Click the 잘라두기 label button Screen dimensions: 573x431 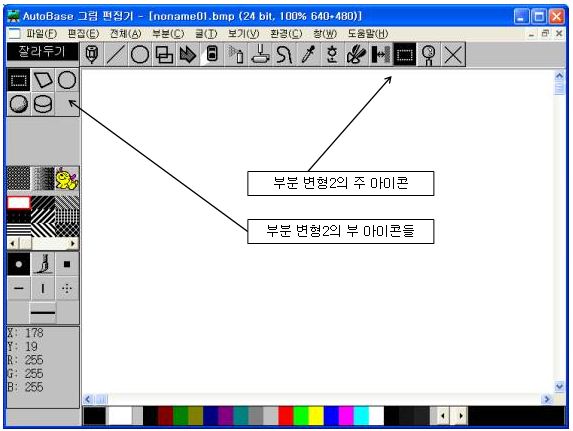pyautogui.click(x=42, y=51)
